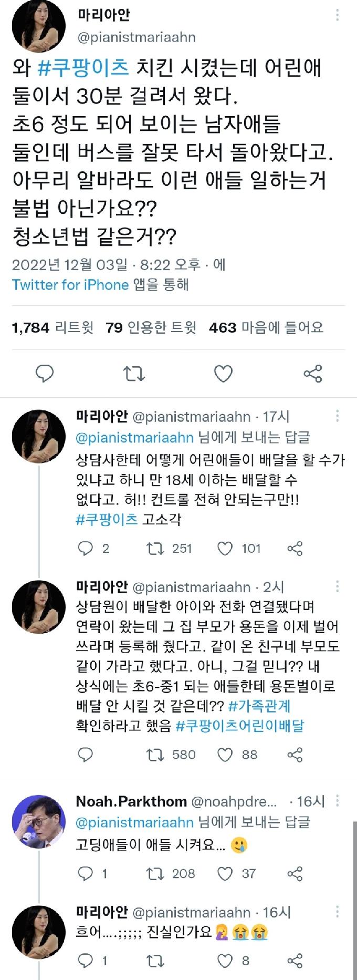
Task: Share the main tweet
Action: 313,374
